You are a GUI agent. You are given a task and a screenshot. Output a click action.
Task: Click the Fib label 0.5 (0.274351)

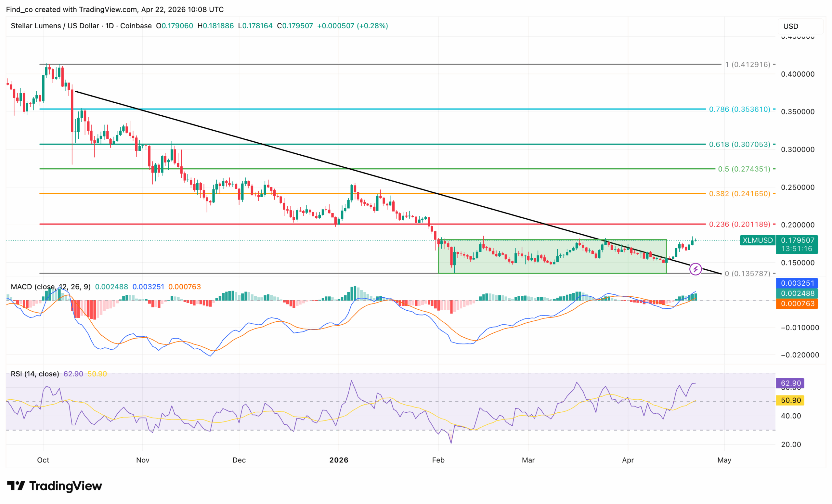coord(744,169)
